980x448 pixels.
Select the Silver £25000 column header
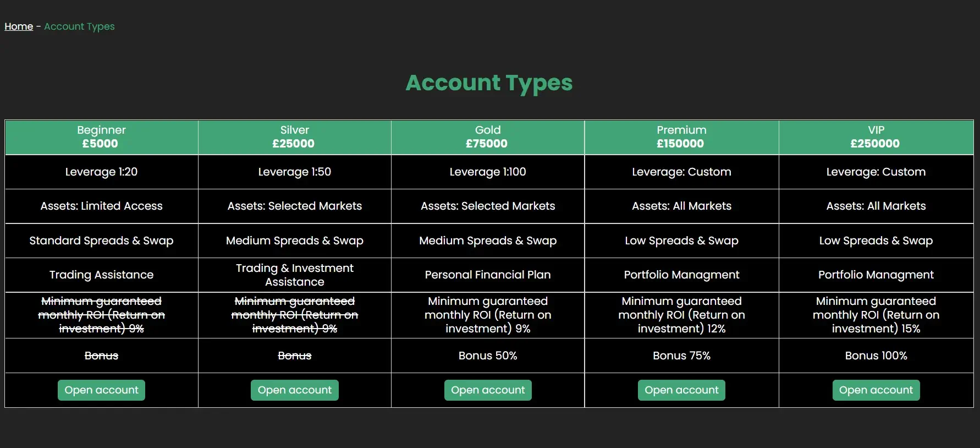click(x=295, y=137)
